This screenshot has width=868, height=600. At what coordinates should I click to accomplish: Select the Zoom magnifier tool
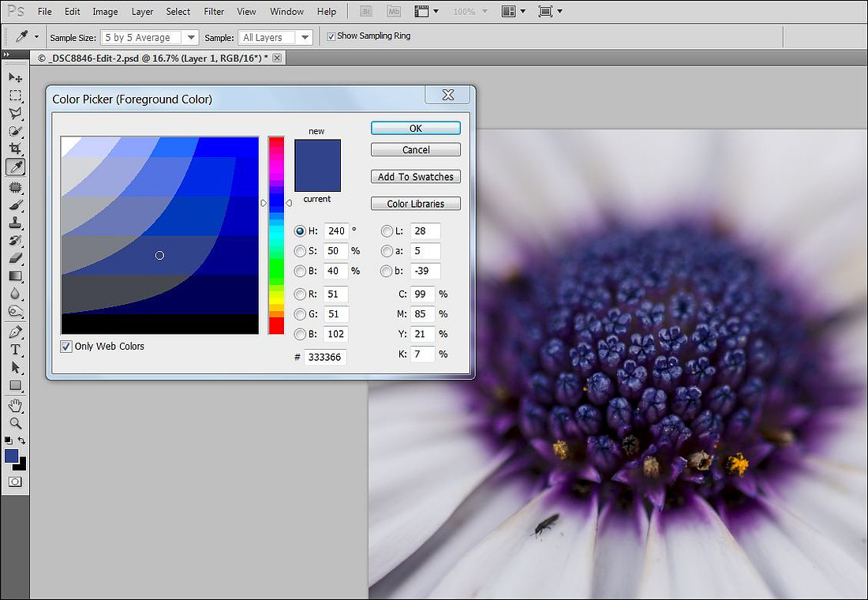click(x=16, y=424)
